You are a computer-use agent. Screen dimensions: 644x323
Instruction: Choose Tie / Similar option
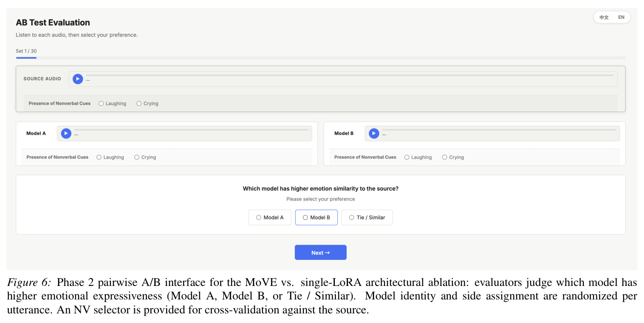[367, 218]
